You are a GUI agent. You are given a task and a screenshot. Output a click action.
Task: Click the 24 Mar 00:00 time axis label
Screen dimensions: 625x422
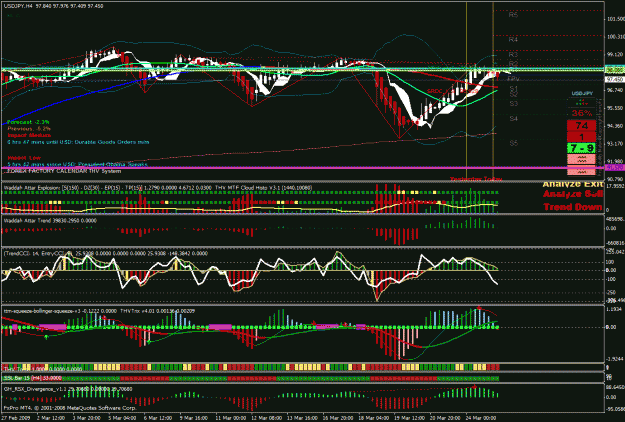point(481,418)
